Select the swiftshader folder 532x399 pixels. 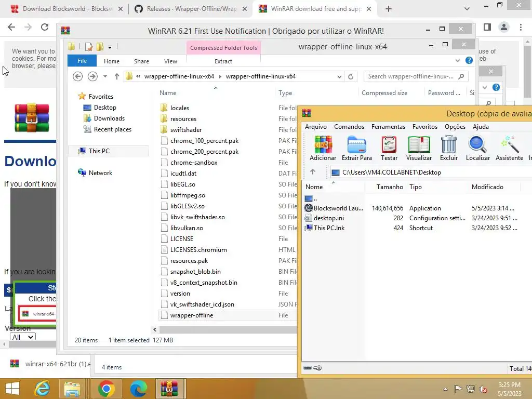coord(186,129)
